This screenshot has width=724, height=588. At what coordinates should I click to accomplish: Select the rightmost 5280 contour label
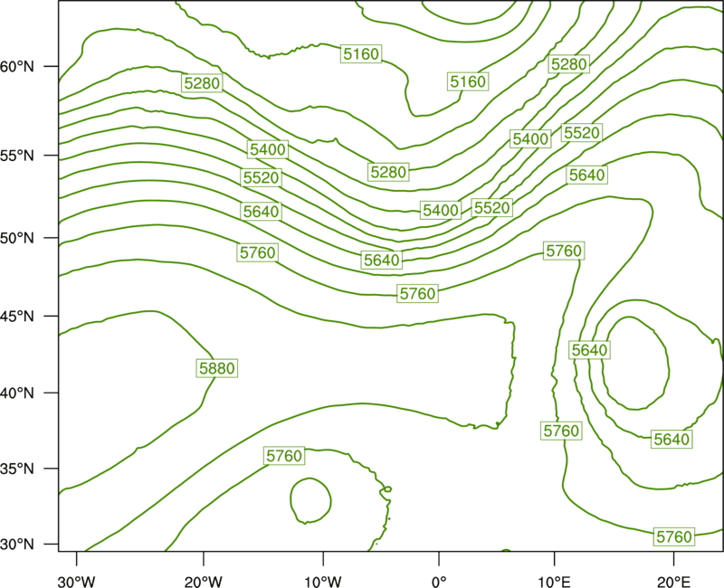tap(569, 64)
